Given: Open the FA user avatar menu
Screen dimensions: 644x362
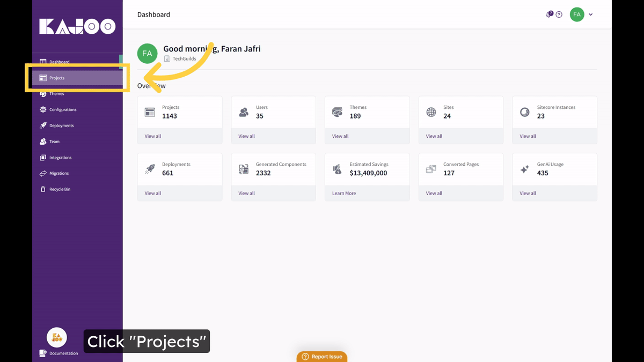Looking at the screenshot, I should pyautogui.click(x=577, y=14).
